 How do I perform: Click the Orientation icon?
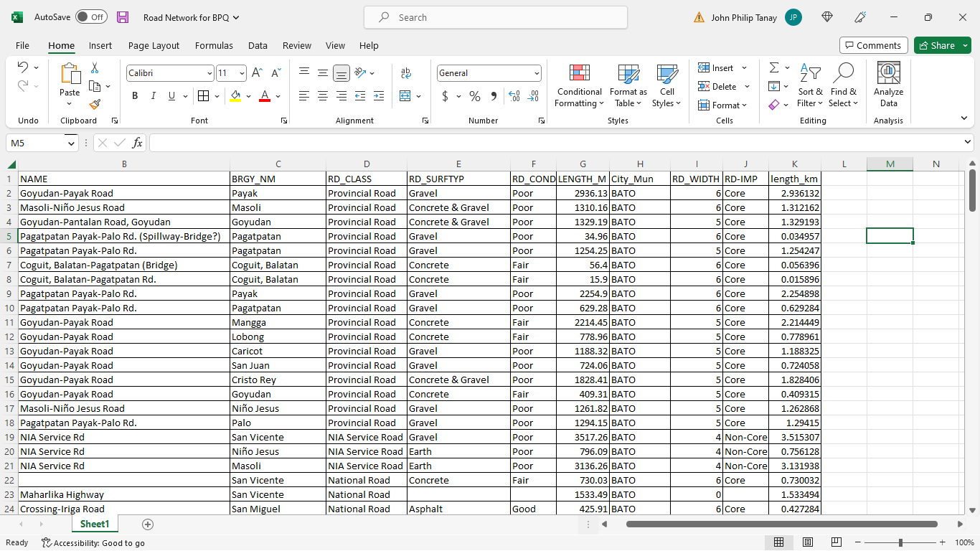361,72
